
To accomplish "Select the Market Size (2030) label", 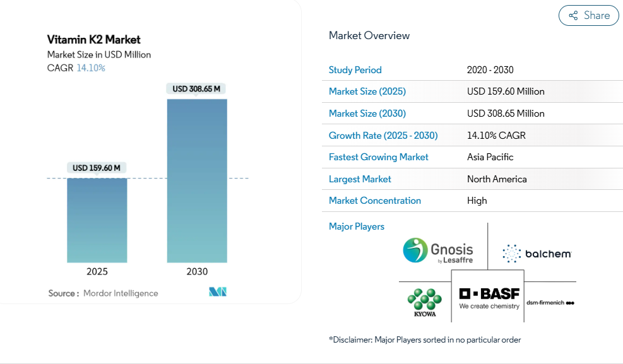I will [367, 114].
